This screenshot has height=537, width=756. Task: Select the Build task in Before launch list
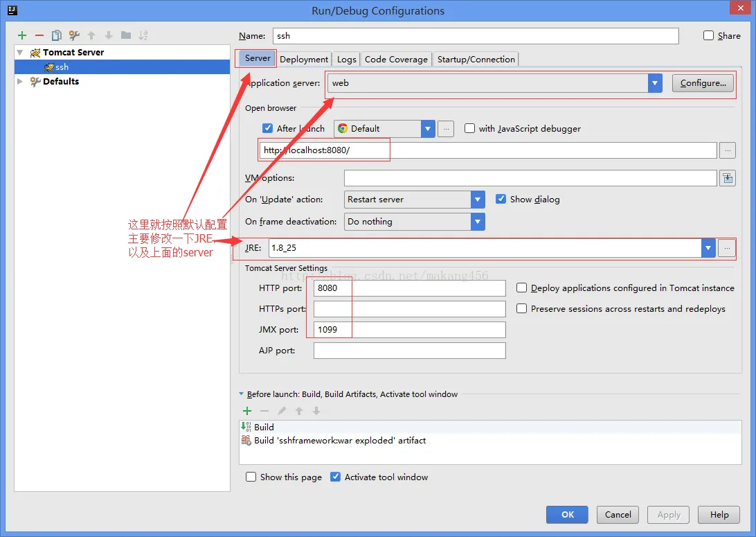(490, 427)
